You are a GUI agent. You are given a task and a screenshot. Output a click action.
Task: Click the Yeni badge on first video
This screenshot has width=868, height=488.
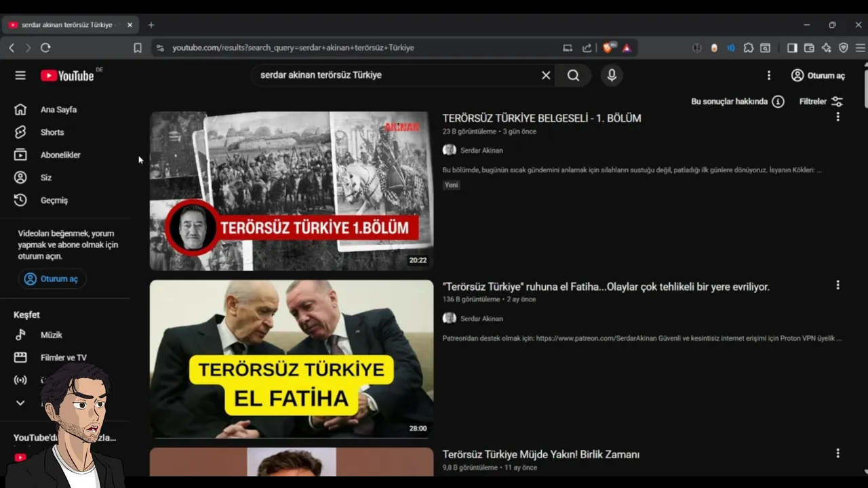point(452,185)
